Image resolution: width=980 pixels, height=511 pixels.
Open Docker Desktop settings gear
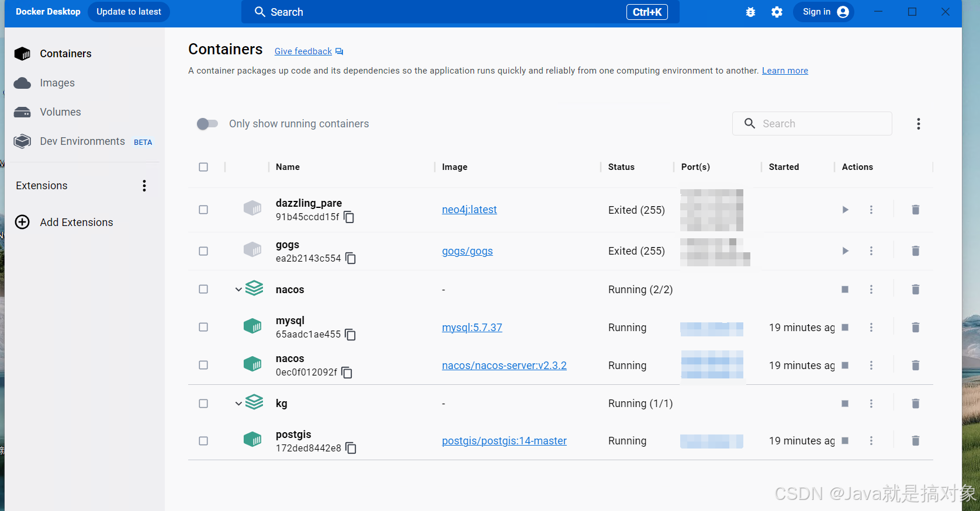pos(777,12)
